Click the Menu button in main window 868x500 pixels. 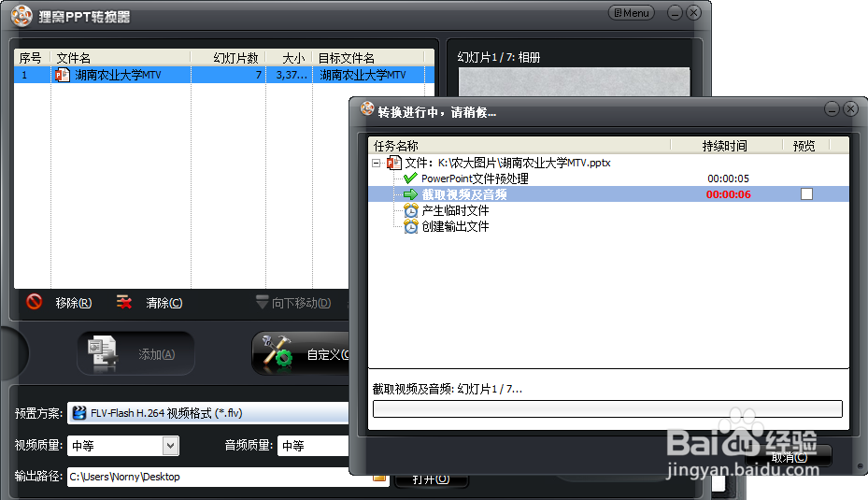631,13
